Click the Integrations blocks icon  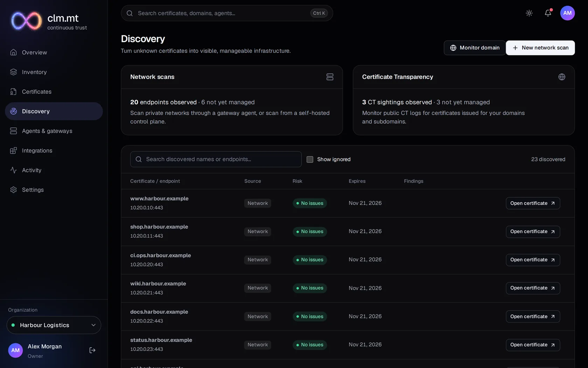coord(14,150)
